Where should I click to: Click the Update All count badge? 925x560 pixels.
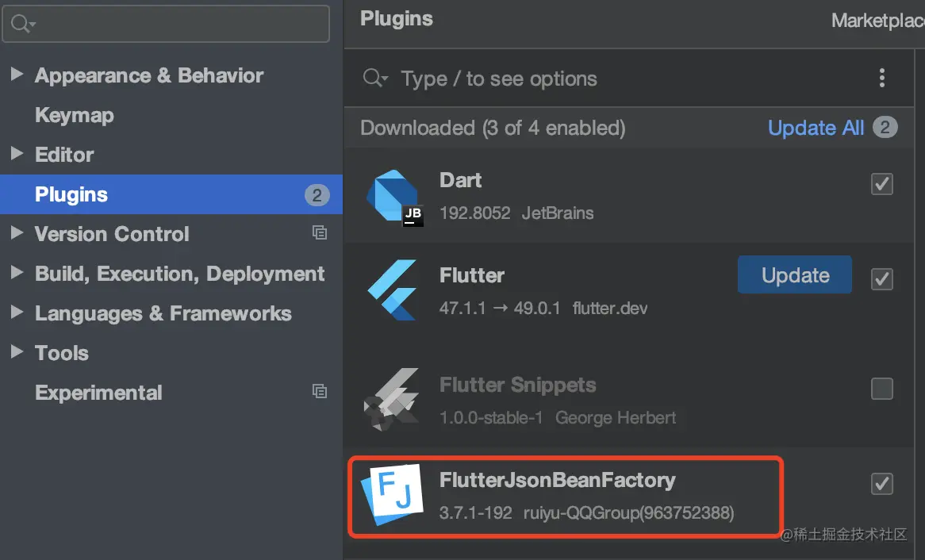click(885, 128)
